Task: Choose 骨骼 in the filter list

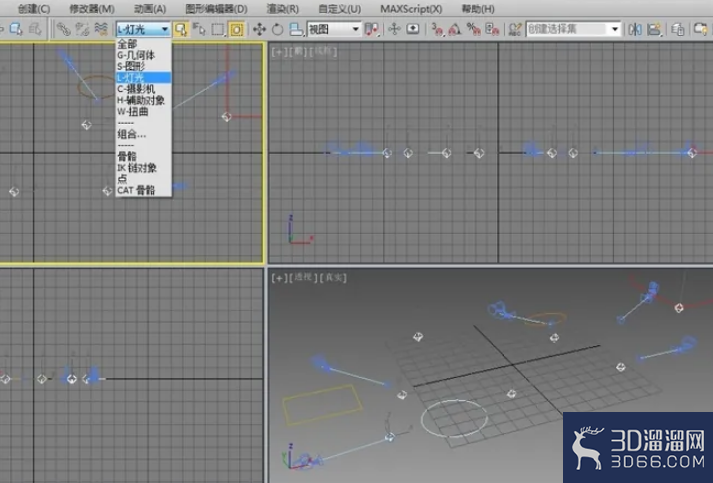Action: point(144,156)
